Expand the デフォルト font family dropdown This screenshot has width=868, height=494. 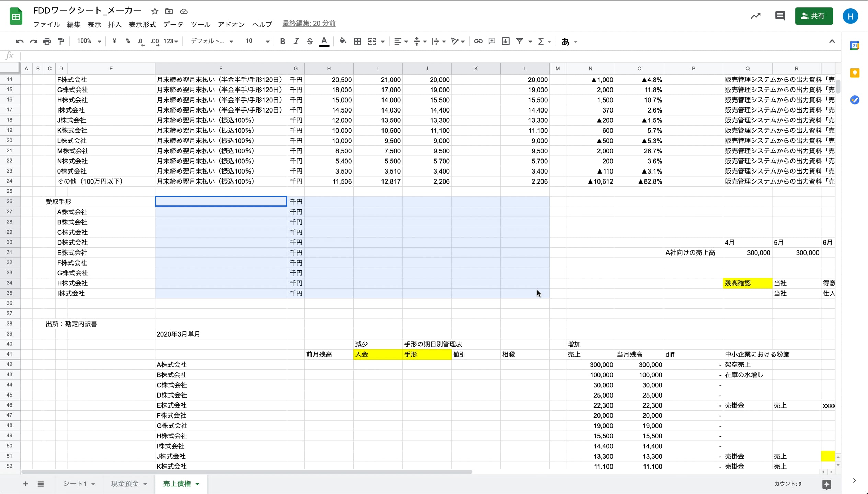click(212, 41)
